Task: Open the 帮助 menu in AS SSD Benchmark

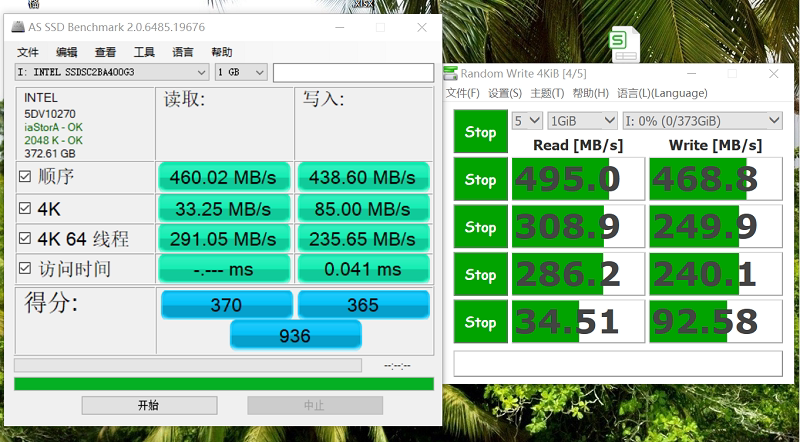Action: (221, 52)
